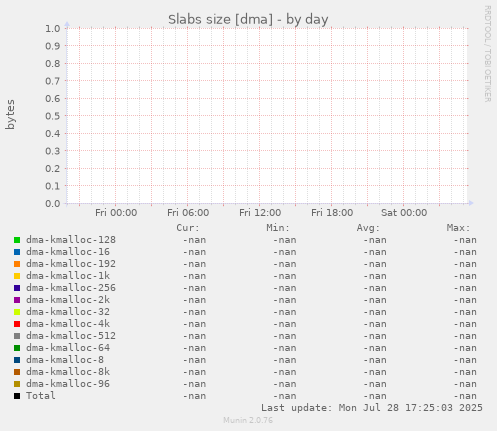
Task: Select the dma-kmalloc-8k legend label
Action: (x=68, y=372)
